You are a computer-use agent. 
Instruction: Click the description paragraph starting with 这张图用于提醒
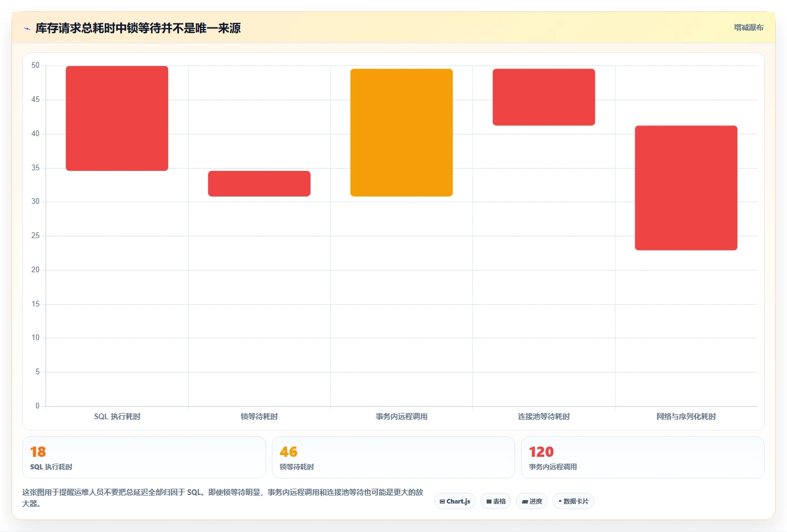[223, 498]
